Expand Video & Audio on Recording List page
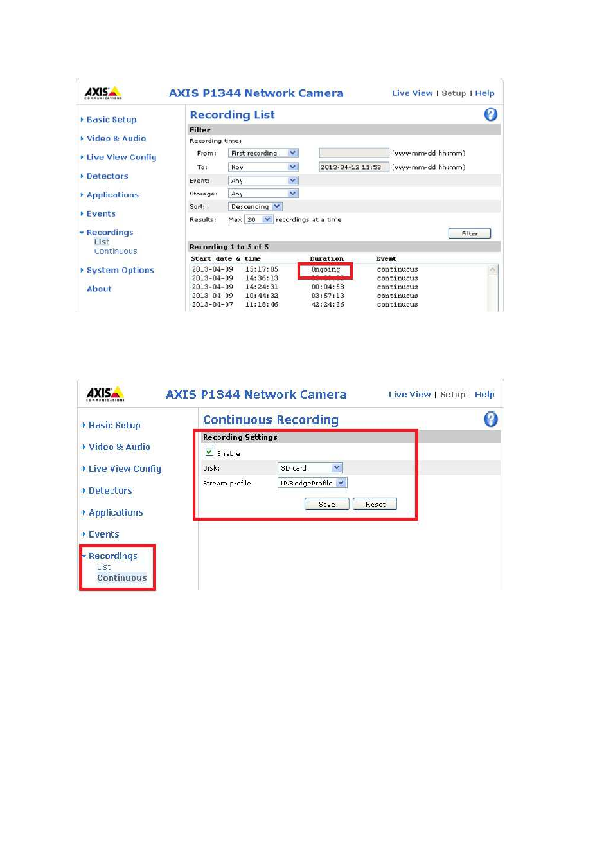The image size is (613, 868). tap(116, 138)
